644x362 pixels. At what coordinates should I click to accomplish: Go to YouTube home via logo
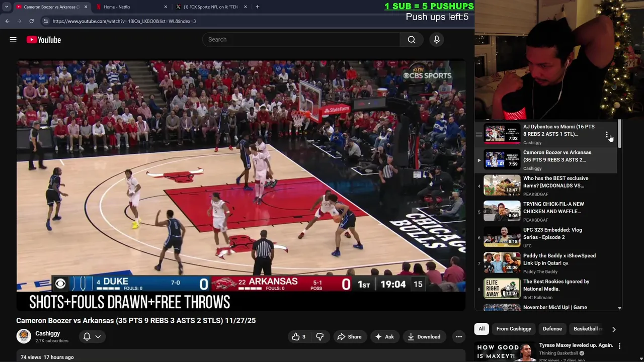click(x=44, y=40)
